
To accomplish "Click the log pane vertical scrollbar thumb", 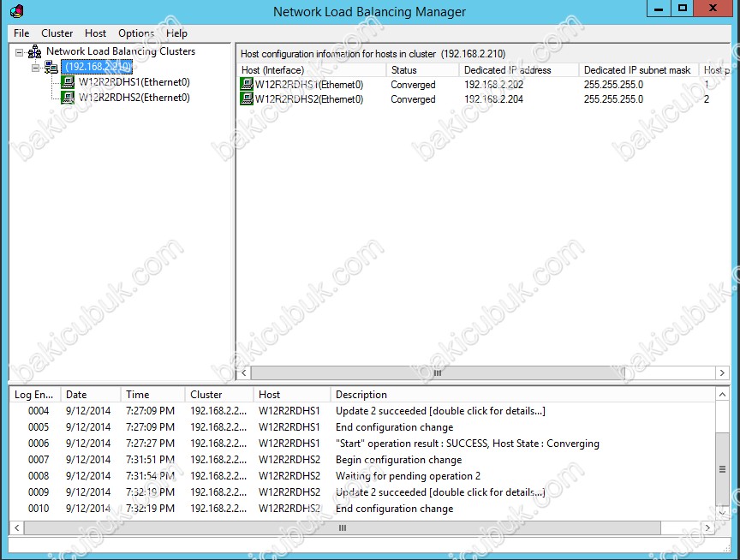I will (x=723, y=469).
